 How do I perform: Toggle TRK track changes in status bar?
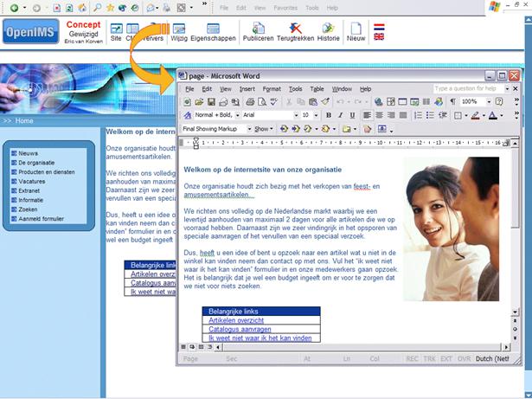point(429,358)
